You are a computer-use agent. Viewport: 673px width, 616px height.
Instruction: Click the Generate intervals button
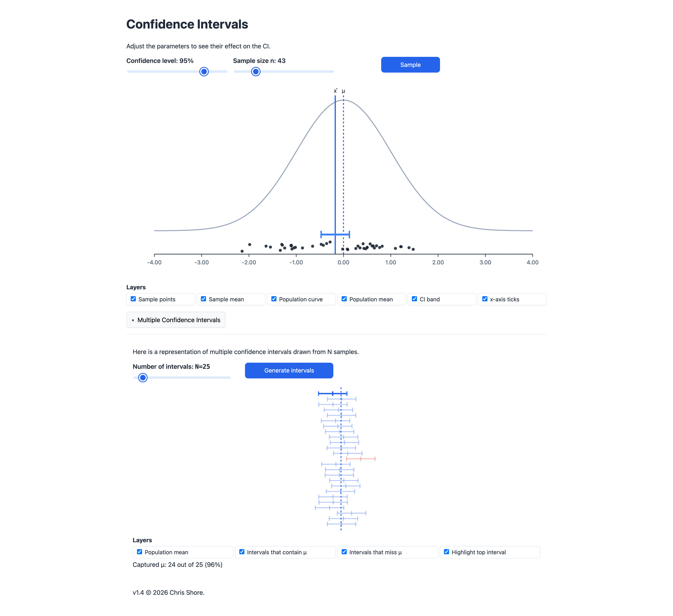[289, 370]
